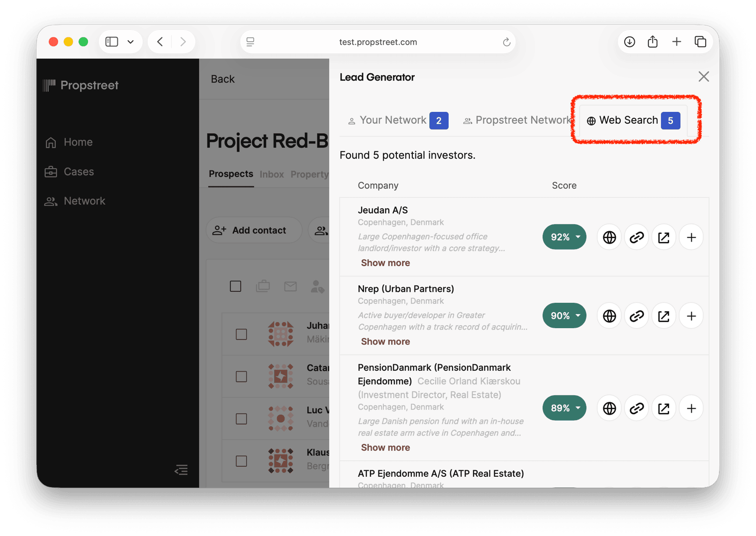
Task: Toggle the browser sidebar
Action: [x=112, y=42]
